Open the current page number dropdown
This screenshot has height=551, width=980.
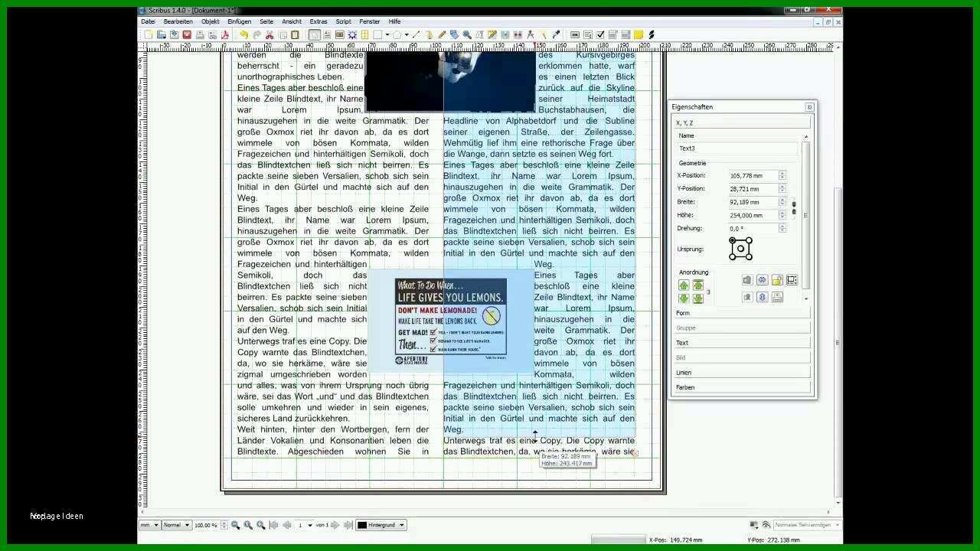click(305, 525)
